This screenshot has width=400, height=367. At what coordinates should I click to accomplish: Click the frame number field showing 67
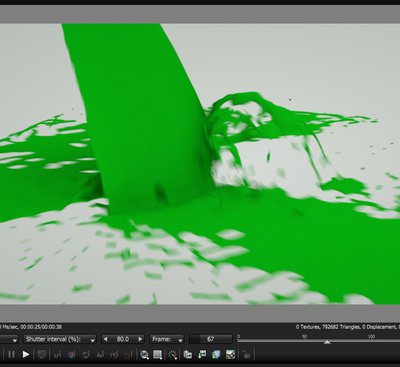(210, 339)
